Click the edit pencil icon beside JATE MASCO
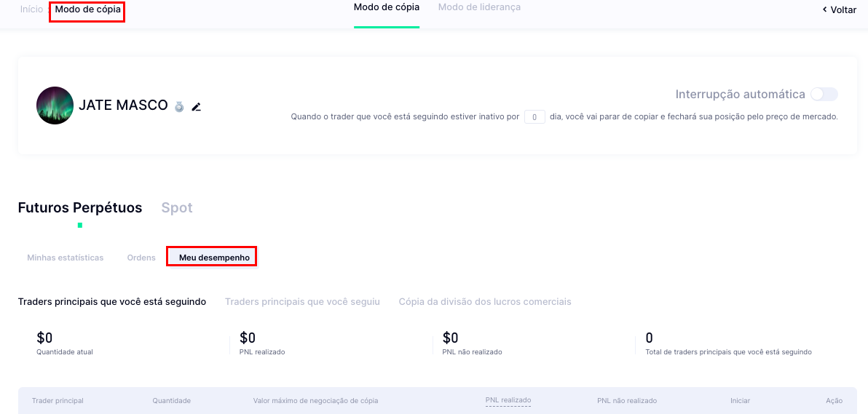The width and height of the screenshot is (868, 414). click(196, 107)
